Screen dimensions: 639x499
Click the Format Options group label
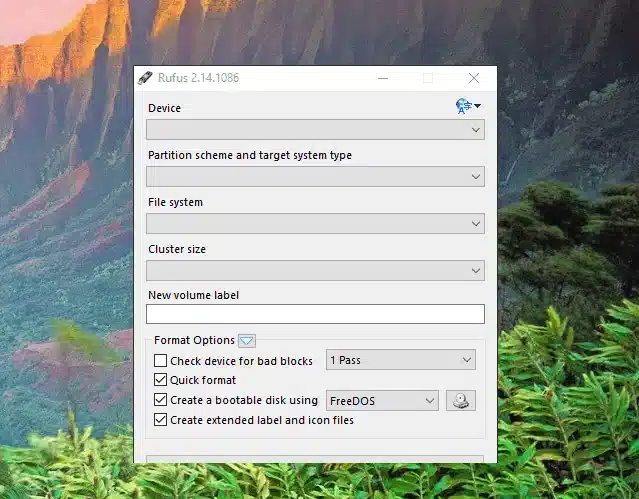194,340
